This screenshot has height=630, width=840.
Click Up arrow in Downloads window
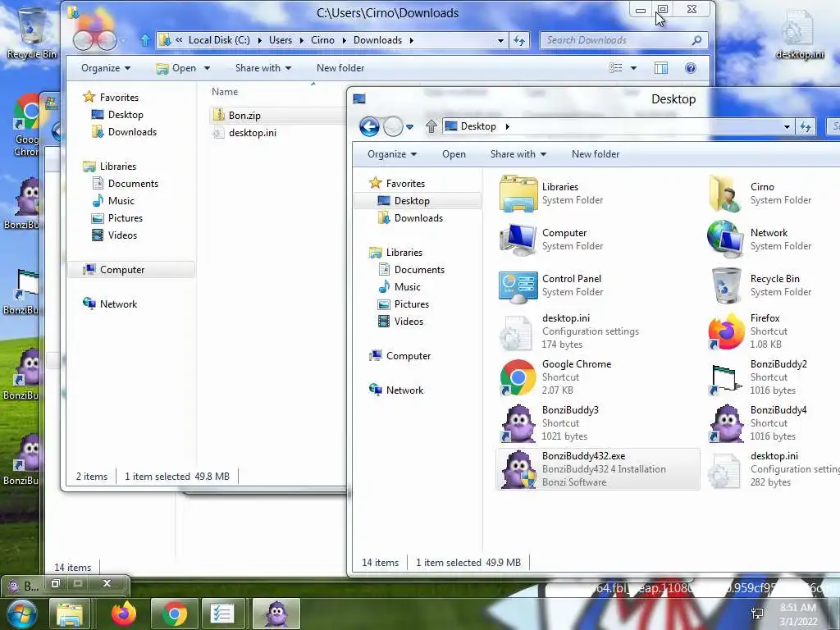145,40
